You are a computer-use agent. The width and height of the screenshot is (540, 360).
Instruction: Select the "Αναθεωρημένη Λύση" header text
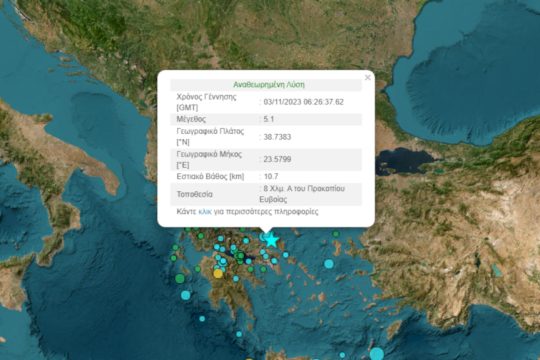[269, 85]
